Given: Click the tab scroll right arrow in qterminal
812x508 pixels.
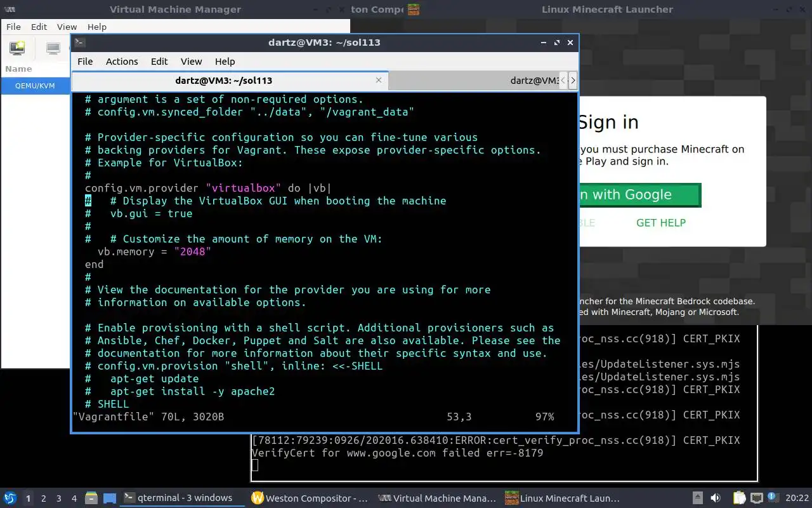Looking at the screenshot, I should 573,81.
